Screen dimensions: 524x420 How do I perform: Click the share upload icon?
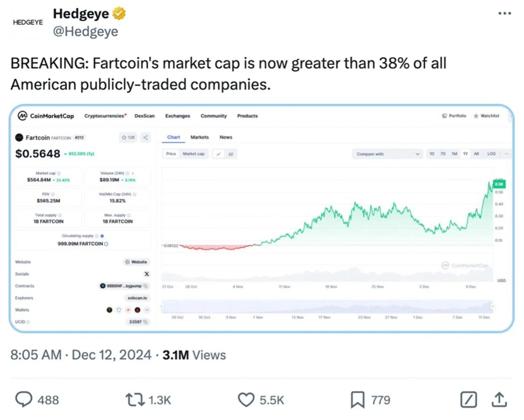pos(498,399)
